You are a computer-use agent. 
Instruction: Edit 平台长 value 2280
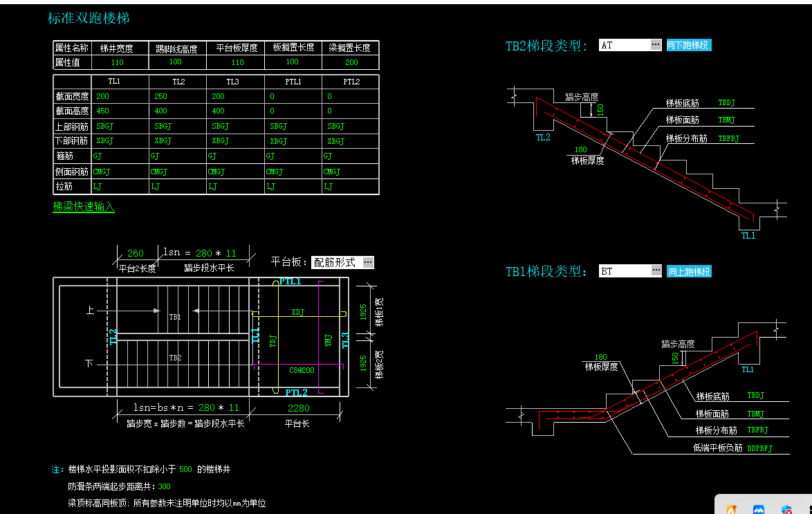299,408
